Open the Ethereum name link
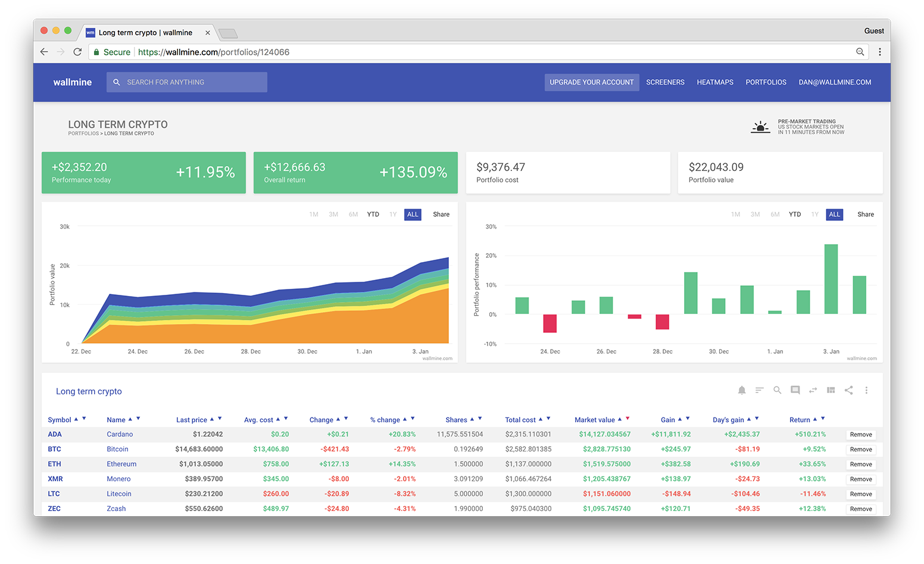 [121, 464]
